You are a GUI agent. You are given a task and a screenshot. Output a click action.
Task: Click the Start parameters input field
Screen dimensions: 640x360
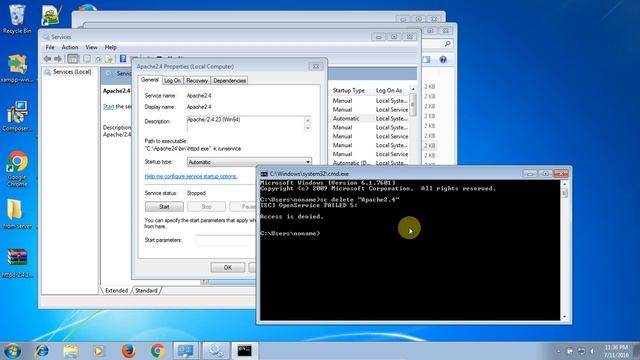(226, 240)
